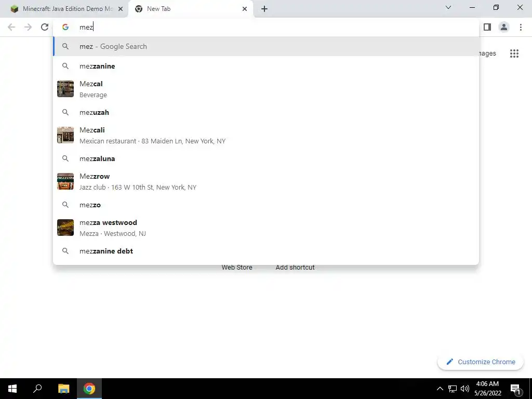Screen dimensions: 532x399
Task: Select the mezzaluna suggestion
Action: click(267, 158)
